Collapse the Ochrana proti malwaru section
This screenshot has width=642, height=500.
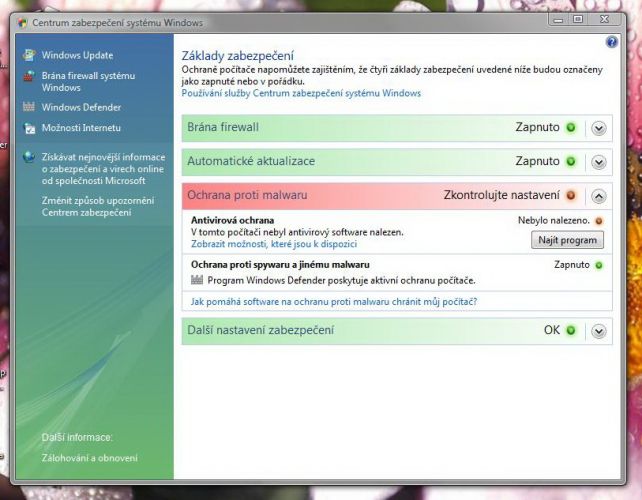(x=599, y=197)
